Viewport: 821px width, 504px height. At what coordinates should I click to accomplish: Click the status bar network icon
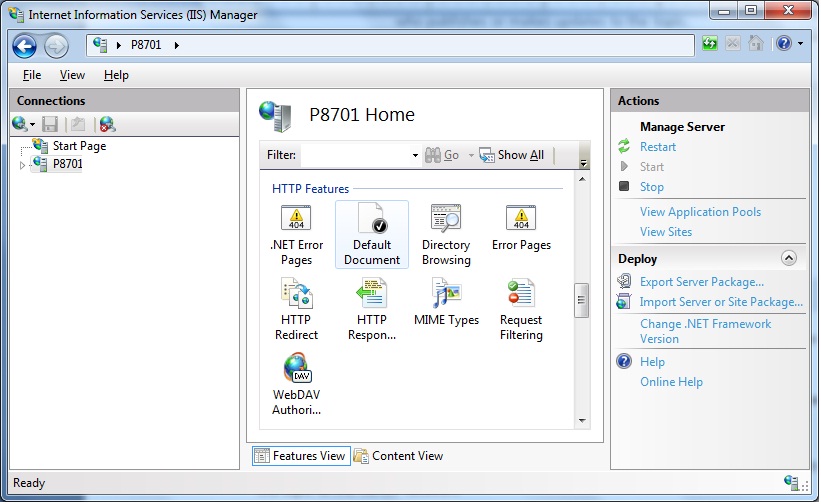[x=792, y=482]
